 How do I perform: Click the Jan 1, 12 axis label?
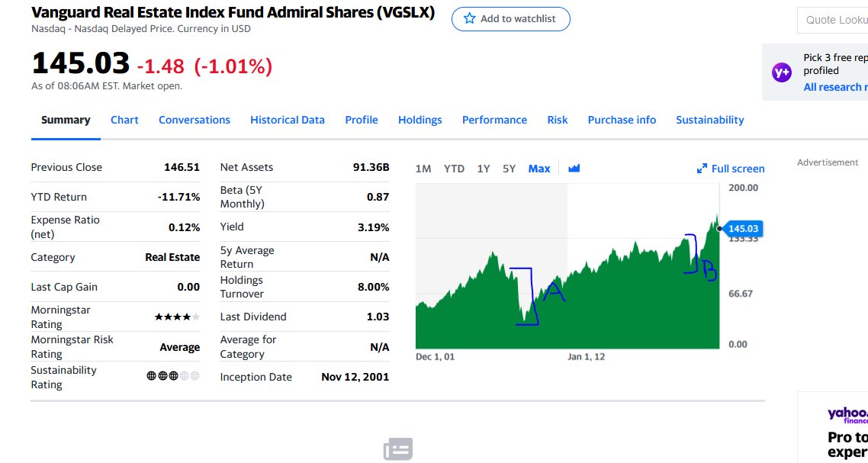click(586, 357)
